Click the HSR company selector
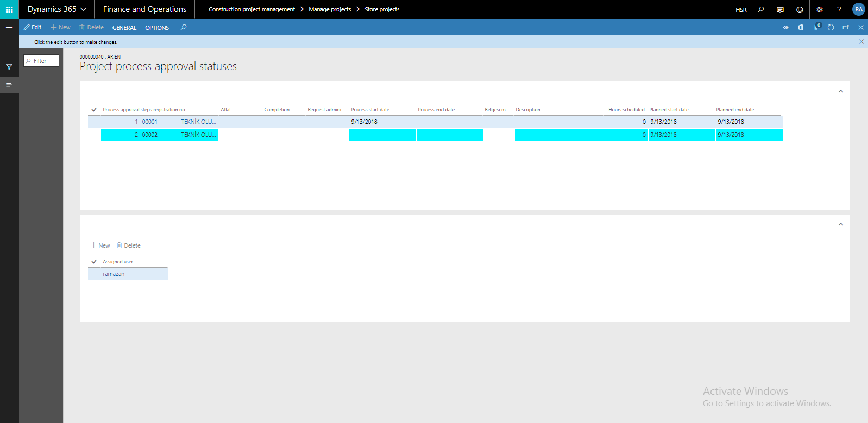 tap(741, 10)
